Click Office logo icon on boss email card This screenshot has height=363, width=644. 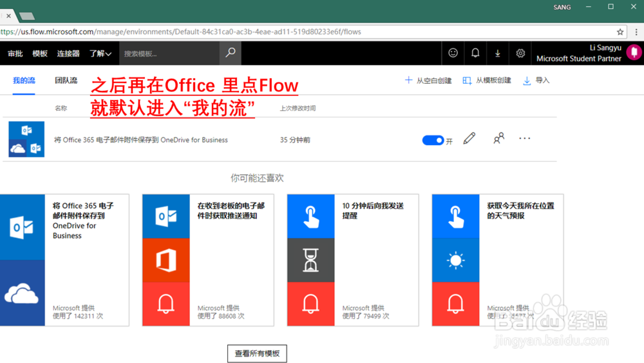click(166, 260)
